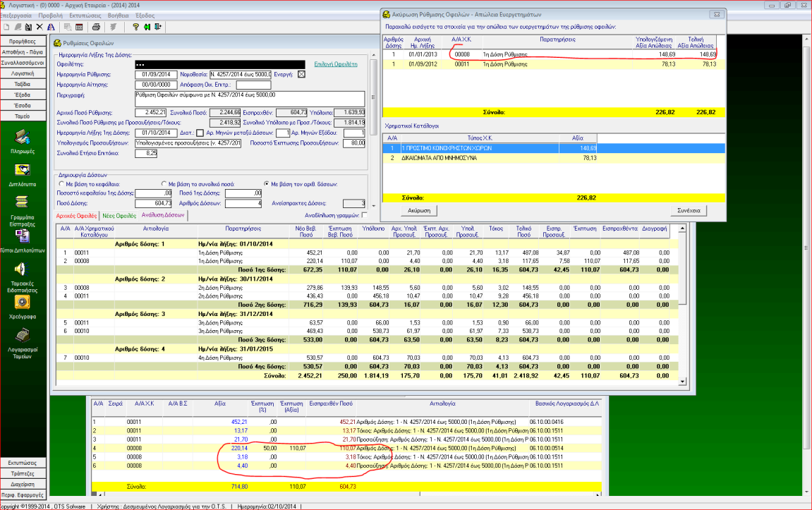This screenshot has width=812, height=510.
Task: Switch to the Νέες Οφειλές tab
Action: pyautogui.click(x=119, y=216)
